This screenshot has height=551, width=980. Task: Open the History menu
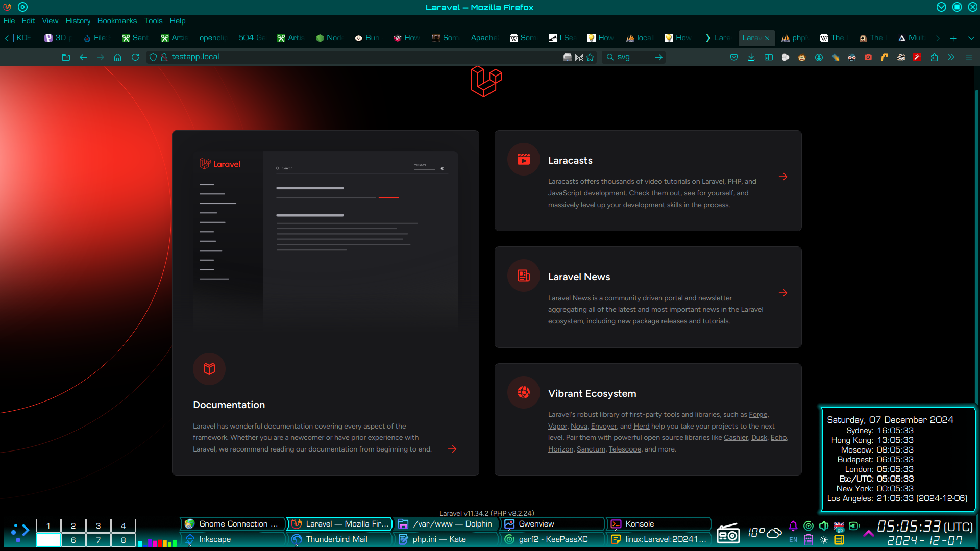pyautogui.click(x=78, y=21)
